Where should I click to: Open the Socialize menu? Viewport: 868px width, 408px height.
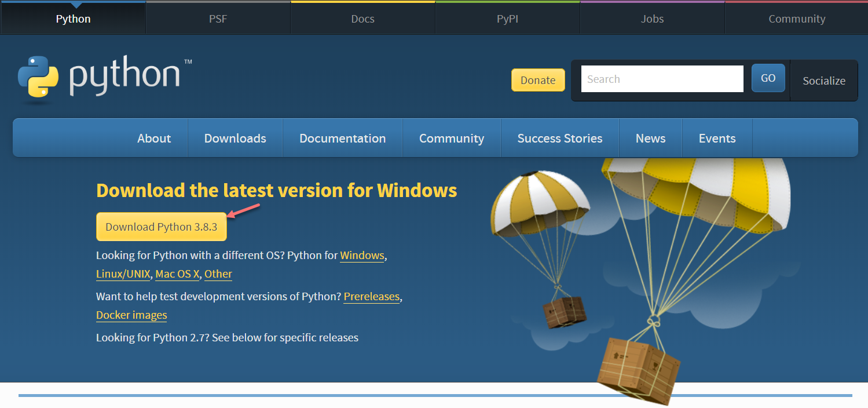tap(824, 81)
